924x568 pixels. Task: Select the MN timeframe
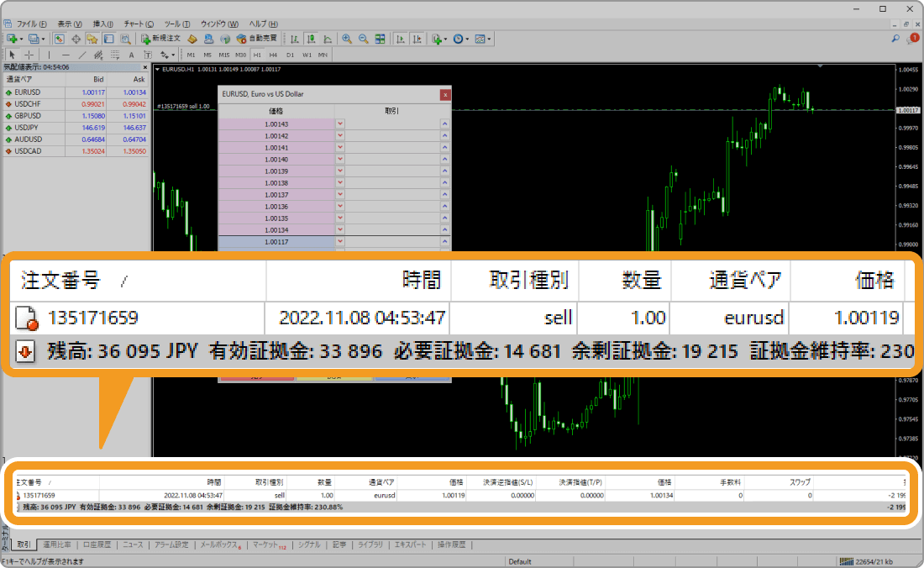click(323, 55)
